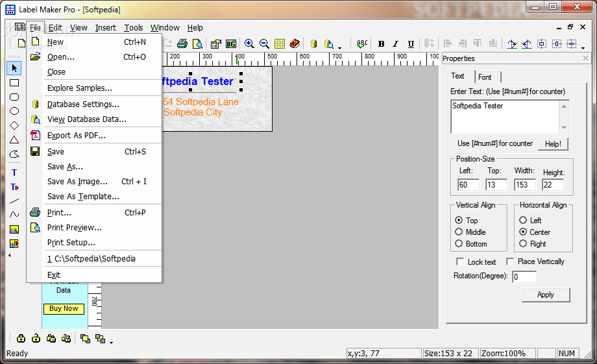Select the insert picture tool
Screen dimensions: 597x364
tap(14, 229)
